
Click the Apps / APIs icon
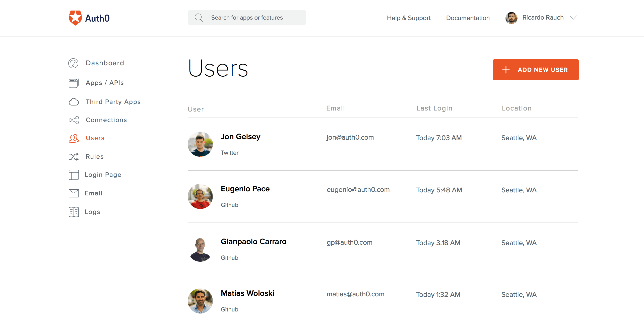pyautogui.click(x=73, y=83)
